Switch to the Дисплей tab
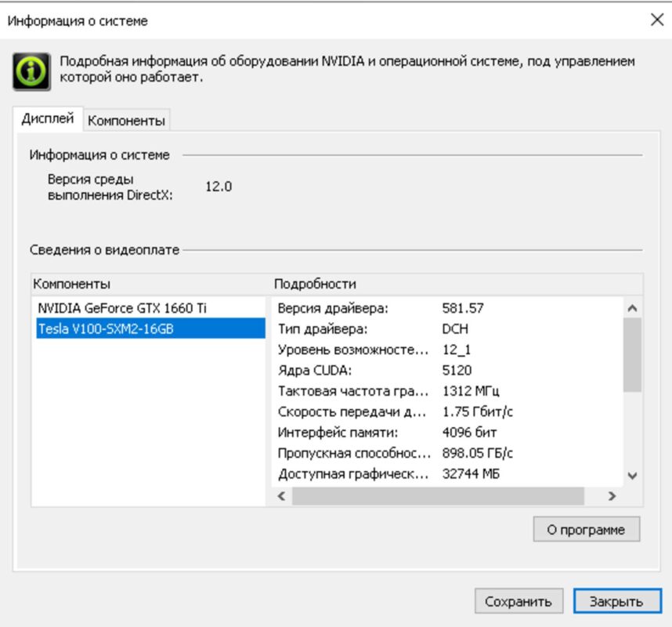 point(48,119)
